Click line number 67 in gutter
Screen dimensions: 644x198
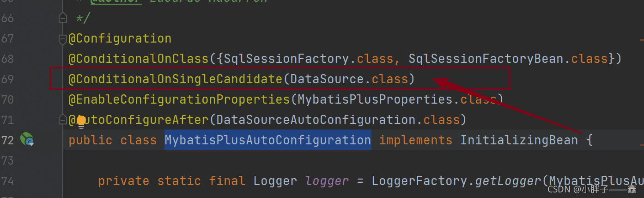coord(7,38)
